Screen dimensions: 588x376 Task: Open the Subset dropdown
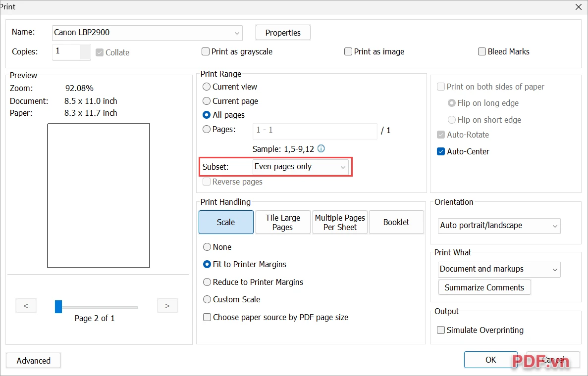pyautogui.click(x=300, y=167)
